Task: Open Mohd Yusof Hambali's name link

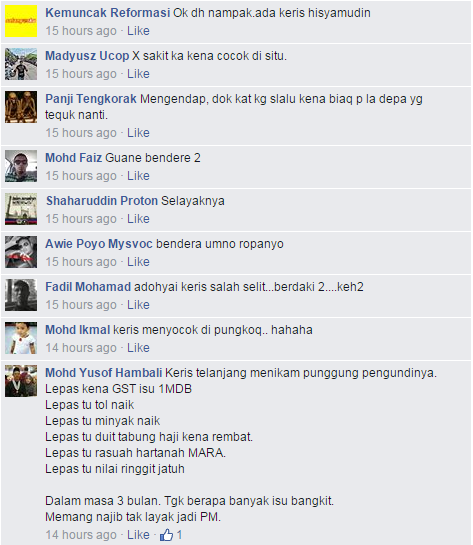Action: (x=104, y=373)
